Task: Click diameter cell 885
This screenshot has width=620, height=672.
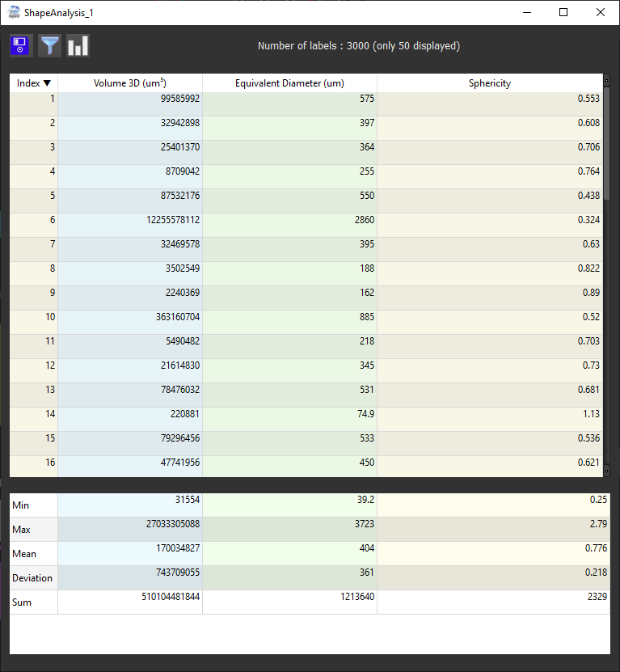Action: coord(290,323)
